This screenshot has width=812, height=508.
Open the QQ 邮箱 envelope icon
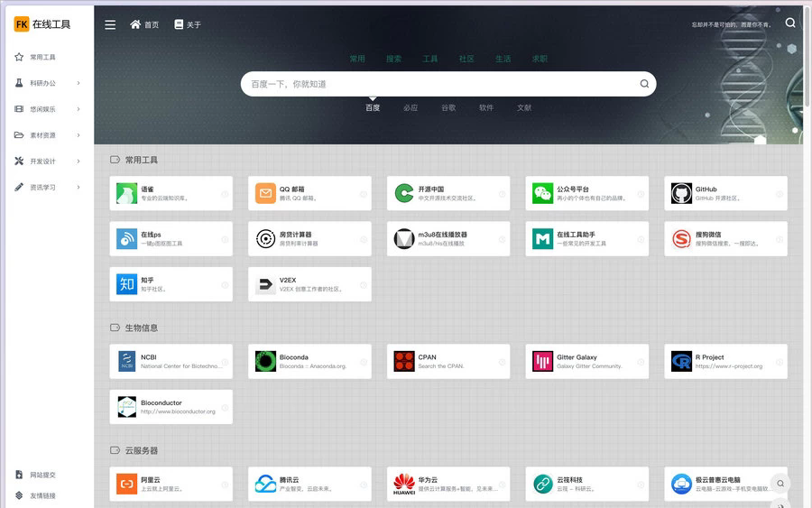tap(265, 193)
